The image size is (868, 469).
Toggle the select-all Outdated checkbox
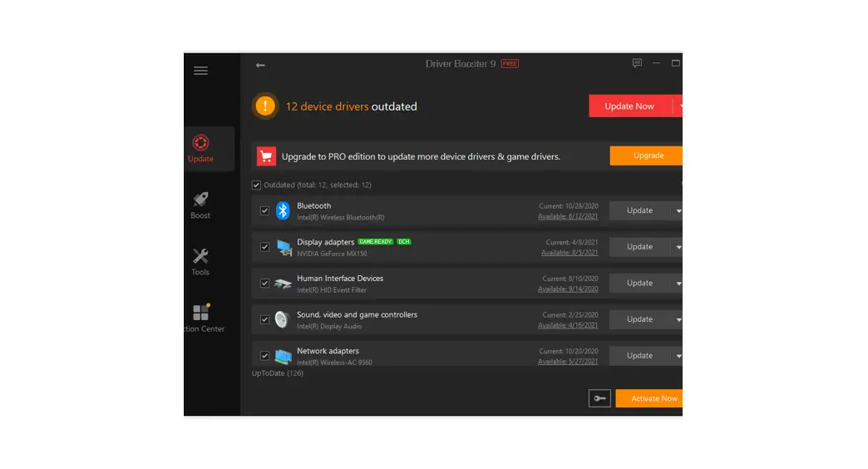256,185
